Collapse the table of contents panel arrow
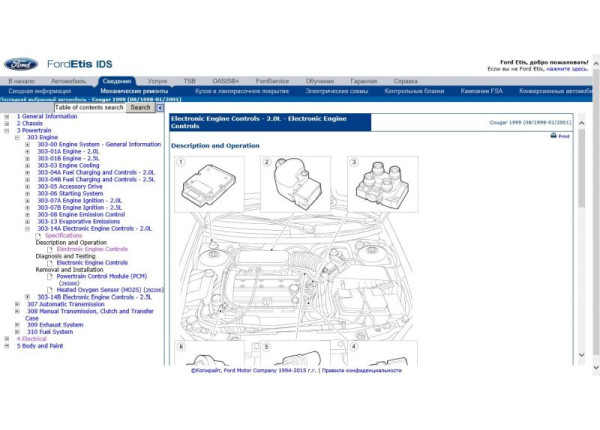 point(160,108)
